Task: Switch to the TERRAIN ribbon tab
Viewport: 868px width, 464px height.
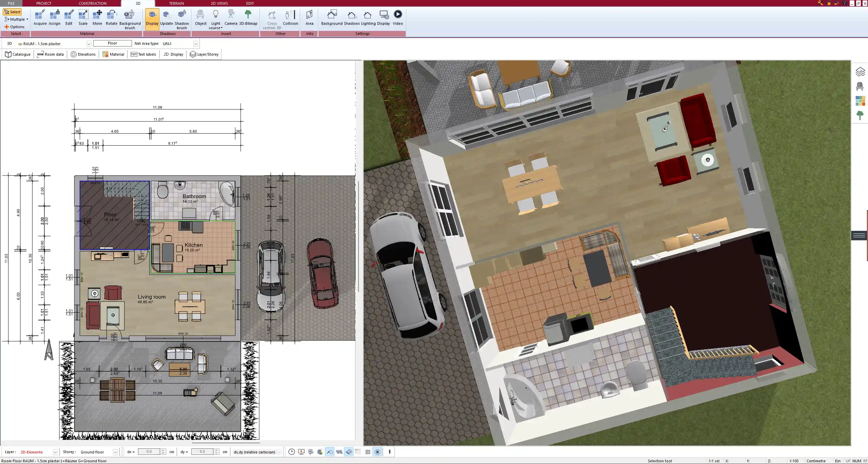Action: [x=176, y=3]
